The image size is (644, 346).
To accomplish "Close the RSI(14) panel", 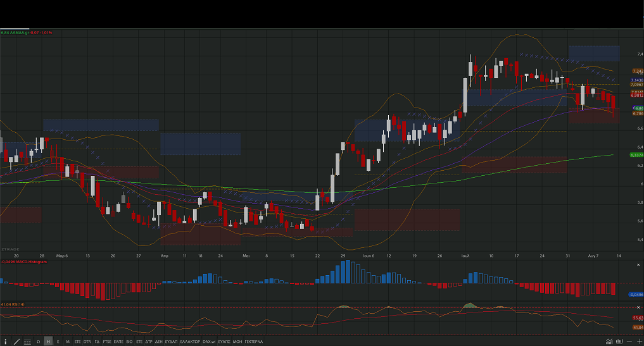I will tap(638, 307).
